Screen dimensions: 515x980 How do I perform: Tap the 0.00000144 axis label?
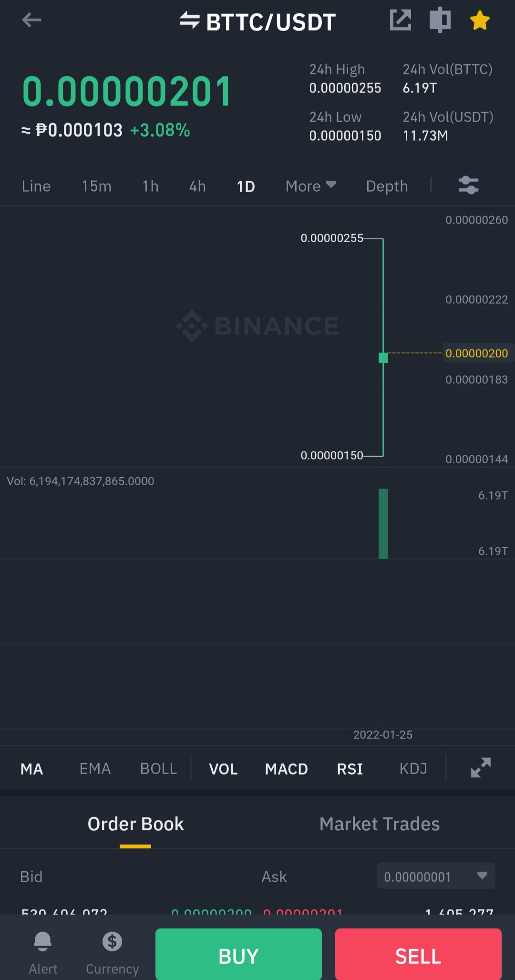477,459
